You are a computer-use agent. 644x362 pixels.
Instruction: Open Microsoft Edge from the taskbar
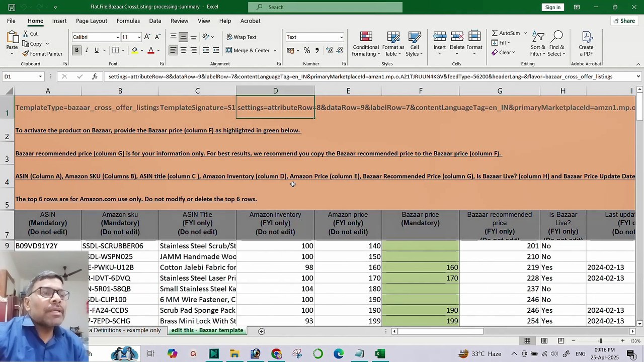(x=339, y=354)
